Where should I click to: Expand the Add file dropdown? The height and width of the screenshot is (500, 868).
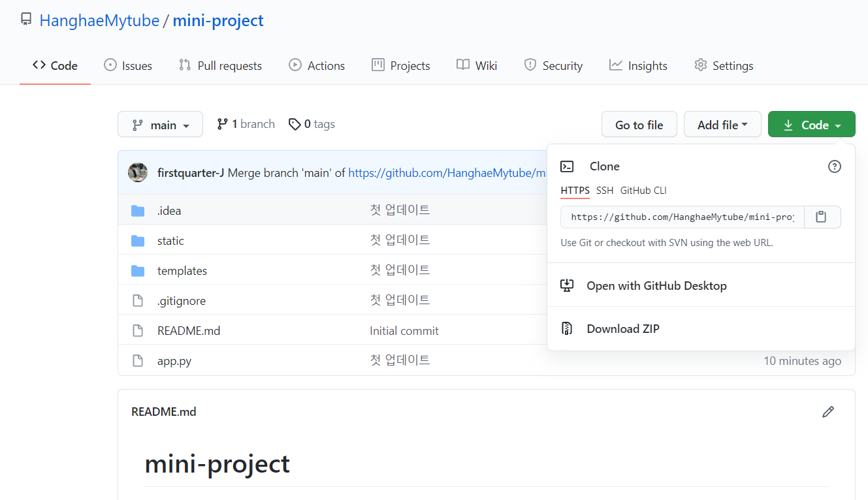coord(722,124)
